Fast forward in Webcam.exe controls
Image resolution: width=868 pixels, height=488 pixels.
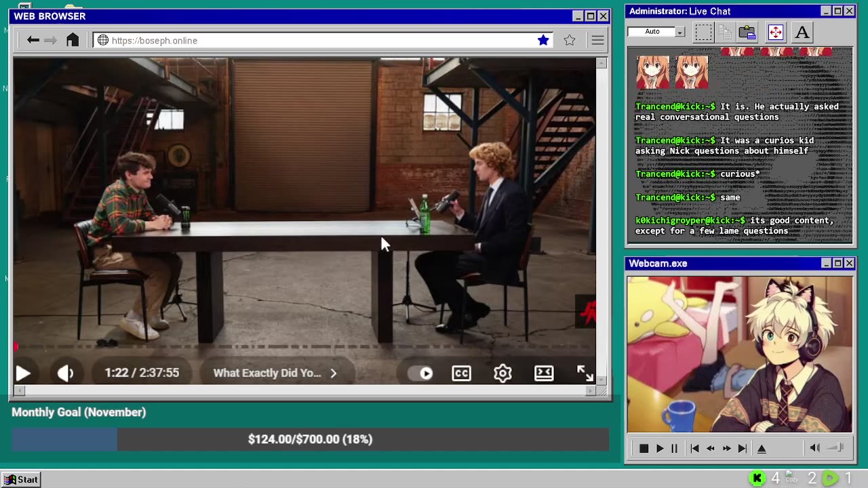726,448
